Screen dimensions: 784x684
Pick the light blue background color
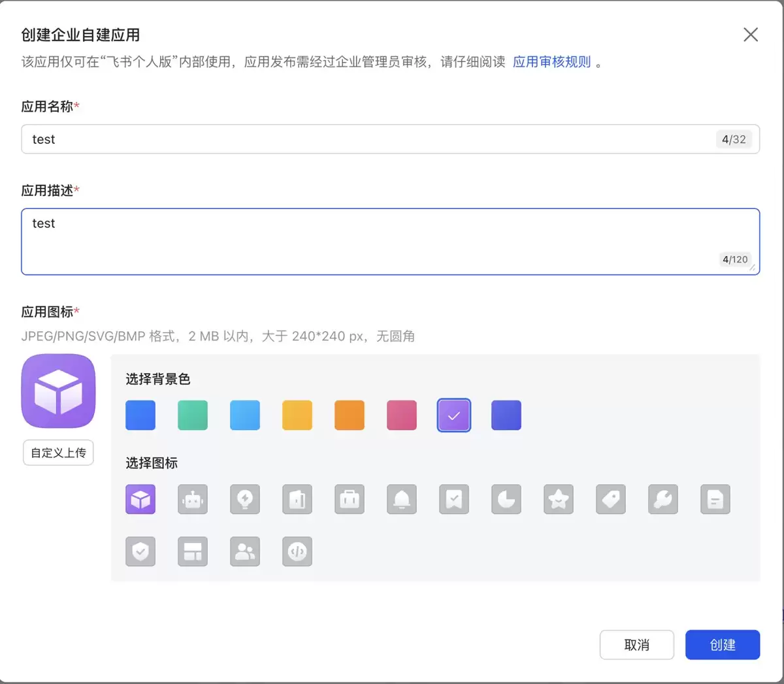[x=245, y=415]
